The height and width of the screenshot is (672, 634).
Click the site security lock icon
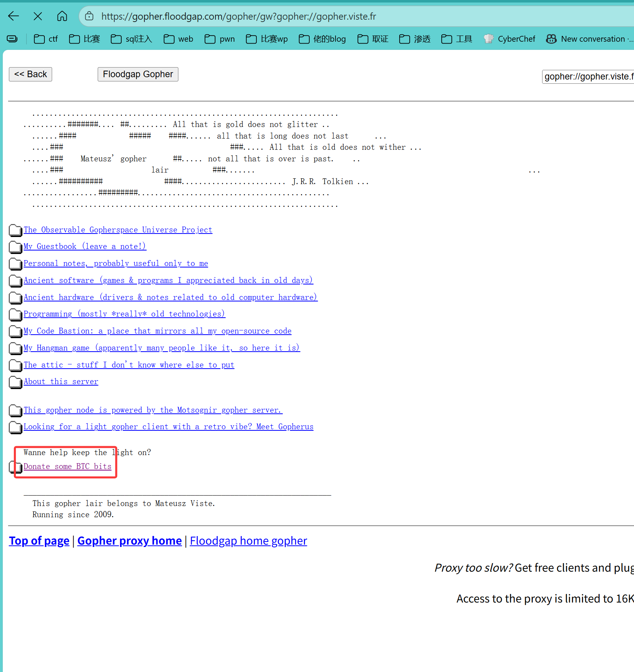[89, 16]
